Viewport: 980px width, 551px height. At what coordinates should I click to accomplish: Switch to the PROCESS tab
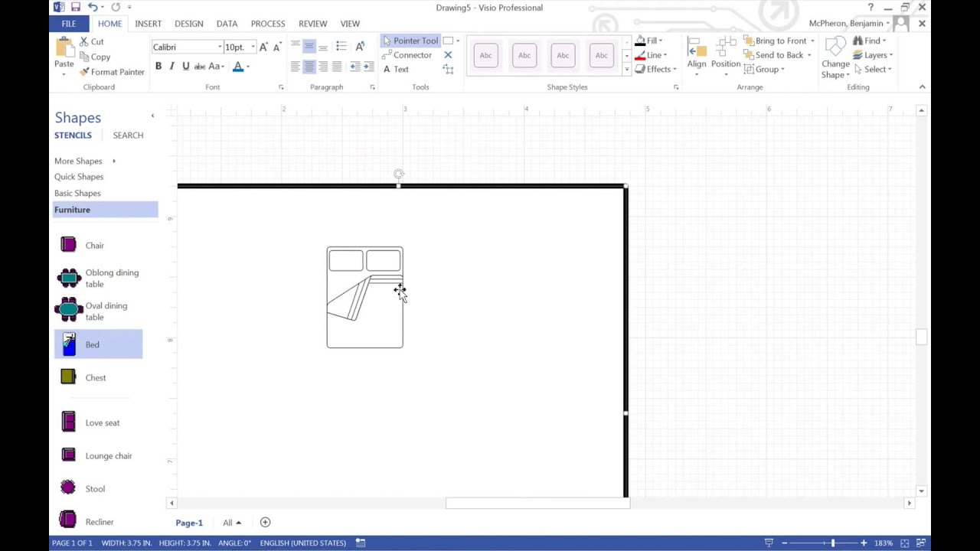pyautogui.click(x=268, y=24)
